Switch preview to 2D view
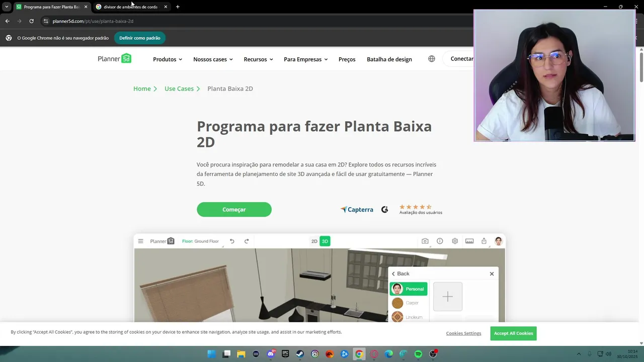The width and height of the screenshot is (644, 362). pyautogui.click(x=314, y=241)
